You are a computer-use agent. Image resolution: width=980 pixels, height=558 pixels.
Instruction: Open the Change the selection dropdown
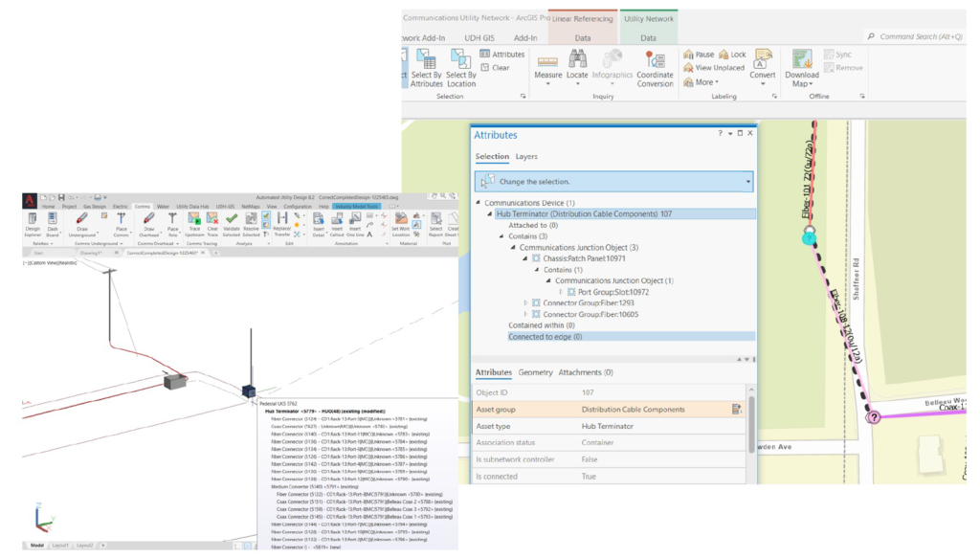pyautogui.click(x=748, y=182)
